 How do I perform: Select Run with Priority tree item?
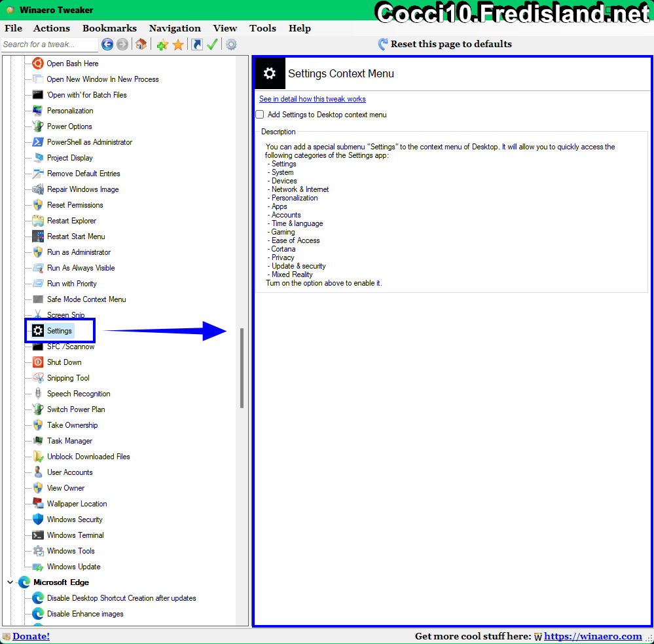(72, 284)
